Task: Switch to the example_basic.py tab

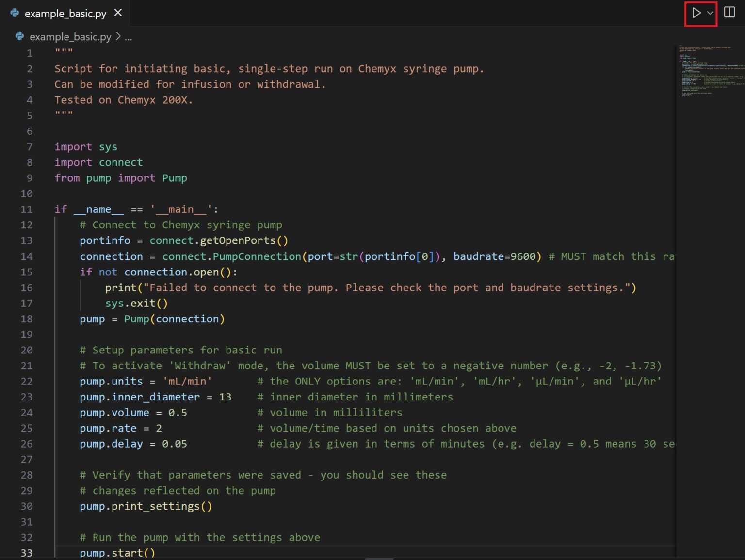Action: tap(66, 13)
